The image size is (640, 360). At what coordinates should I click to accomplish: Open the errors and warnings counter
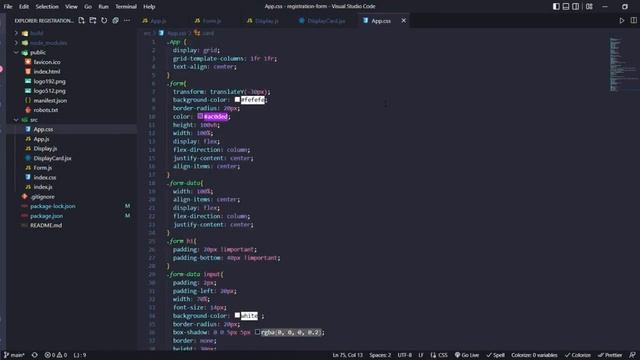[56, 355]
